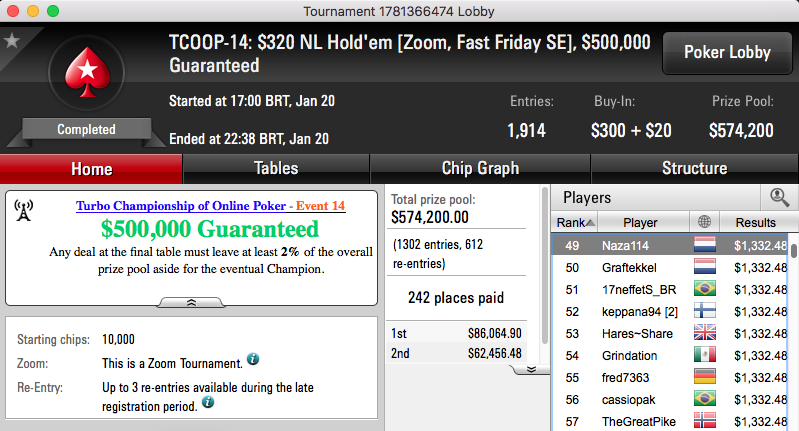Click the prize pool panel scrollbar

click(x=545, y=265)
